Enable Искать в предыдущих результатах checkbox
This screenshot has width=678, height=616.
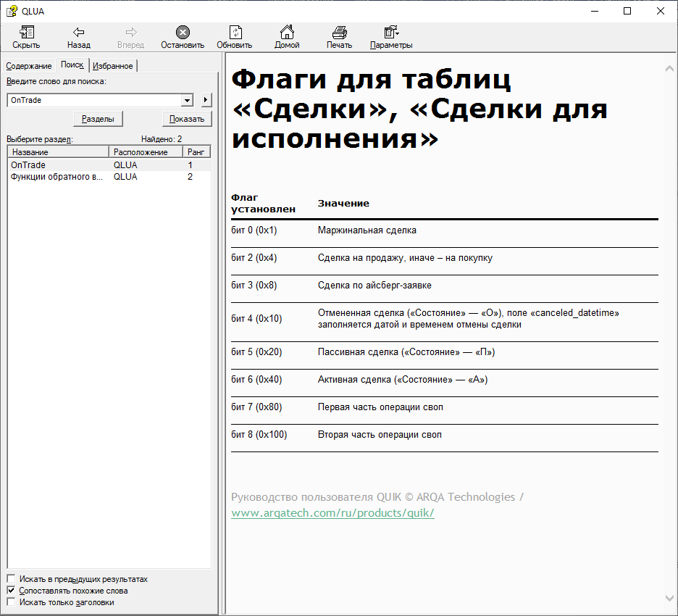11,579
